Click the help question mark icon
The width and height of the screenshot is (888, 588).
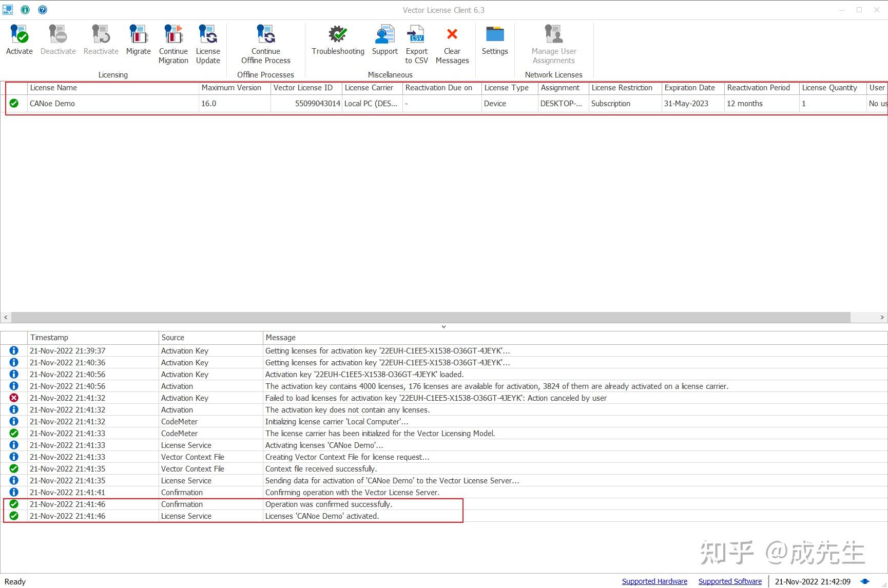coord(43,10)
